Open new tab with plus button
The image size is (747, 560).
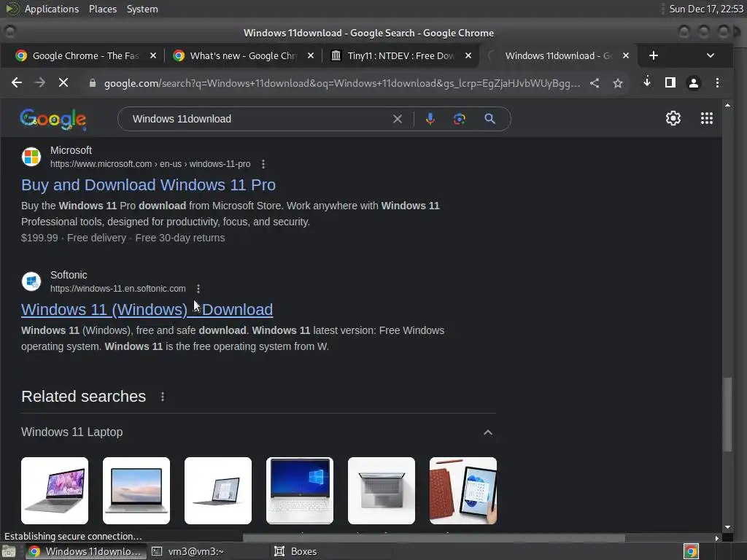point(654,55)
